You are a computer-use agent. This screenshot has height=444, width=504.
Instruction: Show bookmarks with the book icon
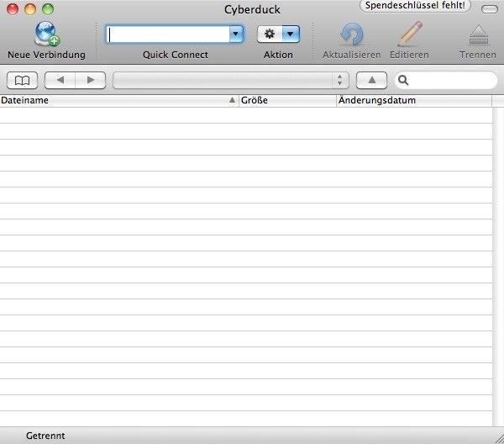click(x=22, y=80)
